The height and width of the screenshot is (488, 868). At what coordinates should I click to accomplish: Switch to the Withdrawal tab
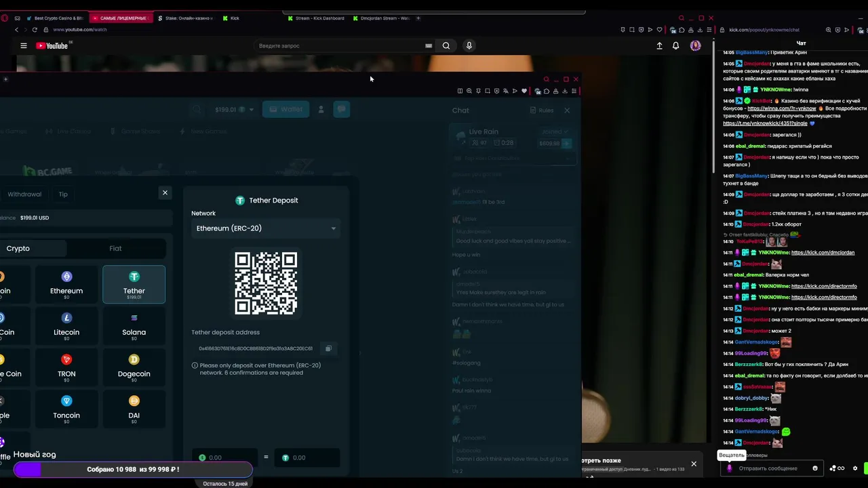click(24, 195)
